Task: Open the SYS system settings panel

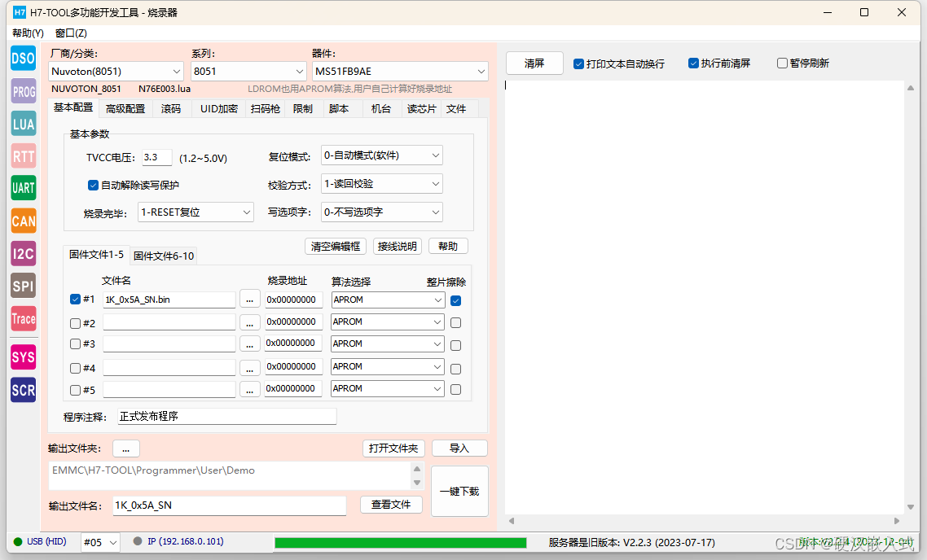Action: [23, 357]
